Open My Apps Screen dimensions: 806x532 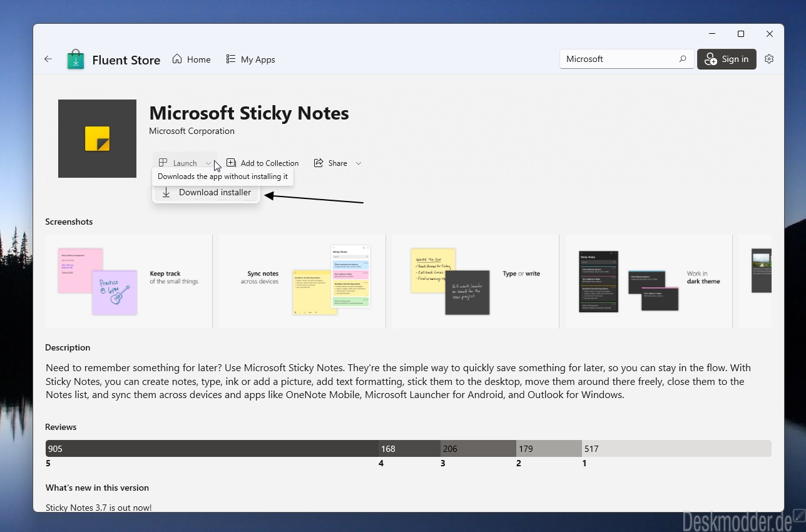(250, 59)
